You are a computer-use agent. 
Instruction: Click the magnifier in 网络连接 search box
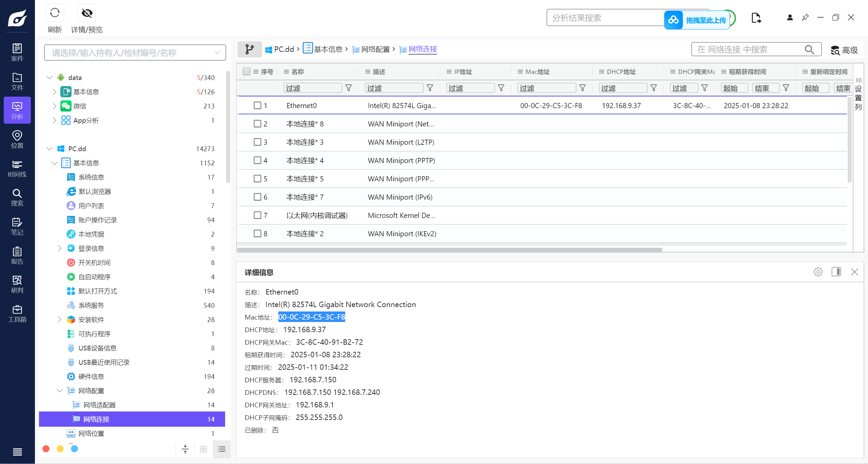[x=809, y=50]
